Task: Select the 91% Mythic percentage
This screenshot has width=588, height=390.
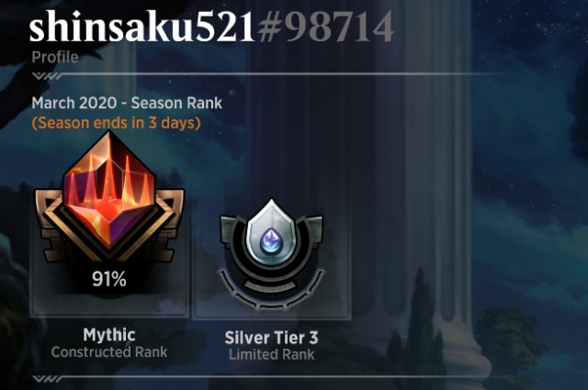Action: click(109, 279)
